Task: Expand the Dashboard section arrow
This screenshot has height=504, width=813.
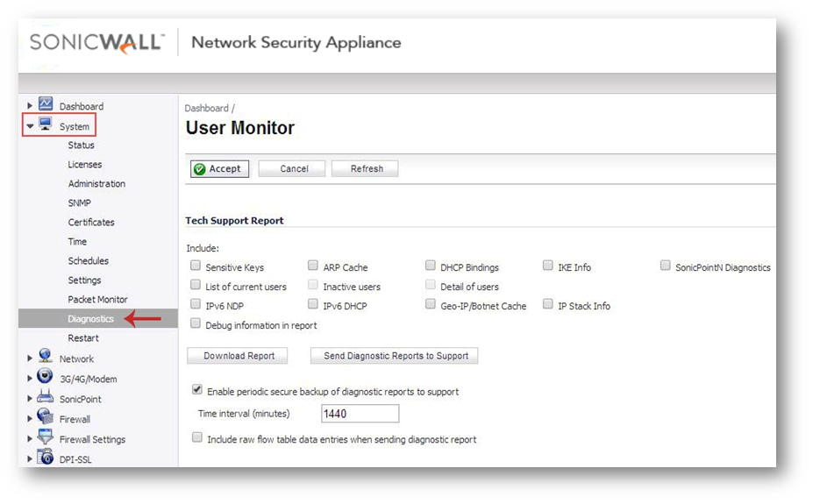Action: [x=31, y=107]
